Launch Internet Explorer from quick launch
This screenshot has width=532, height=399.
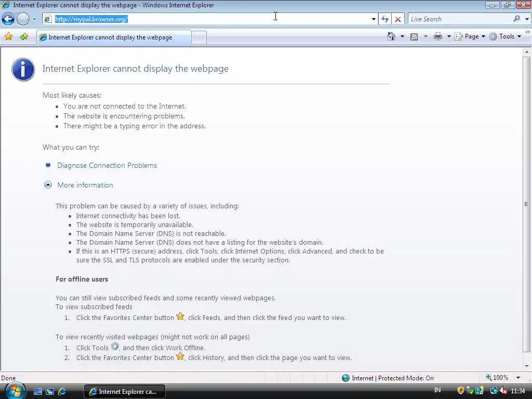click(62, 392)
